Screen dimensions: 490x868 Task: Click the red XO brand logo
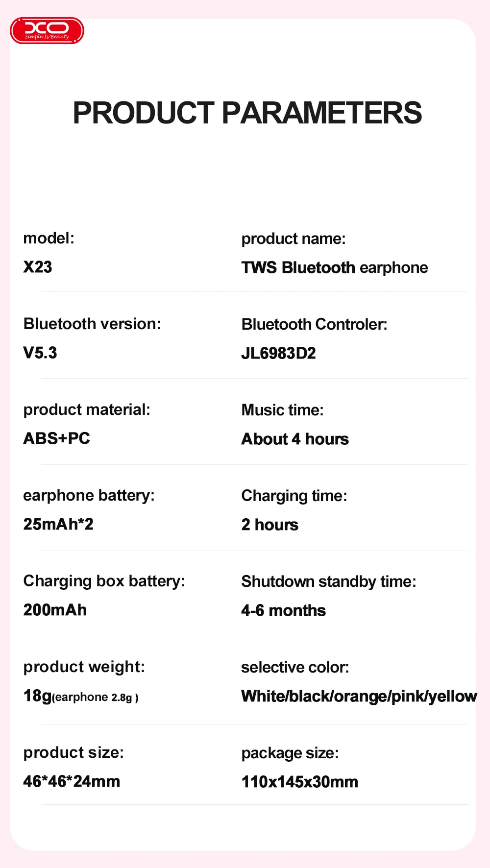[47, 31]
